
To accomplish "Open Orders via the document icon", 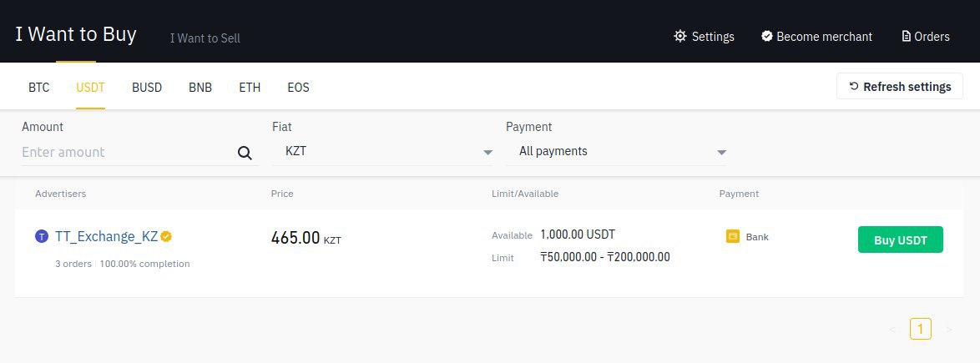I will [x=907, y=36].
